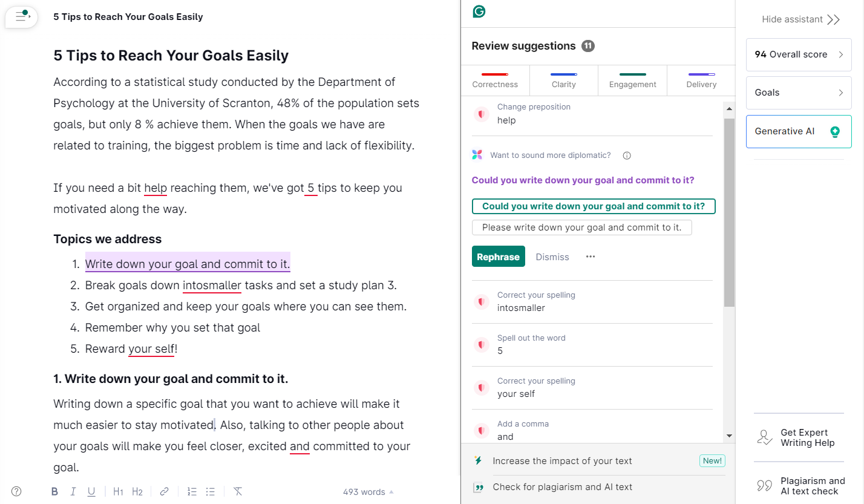Expand the 94 Overall score panel
864x504 pixels.
tap(799, 54)
